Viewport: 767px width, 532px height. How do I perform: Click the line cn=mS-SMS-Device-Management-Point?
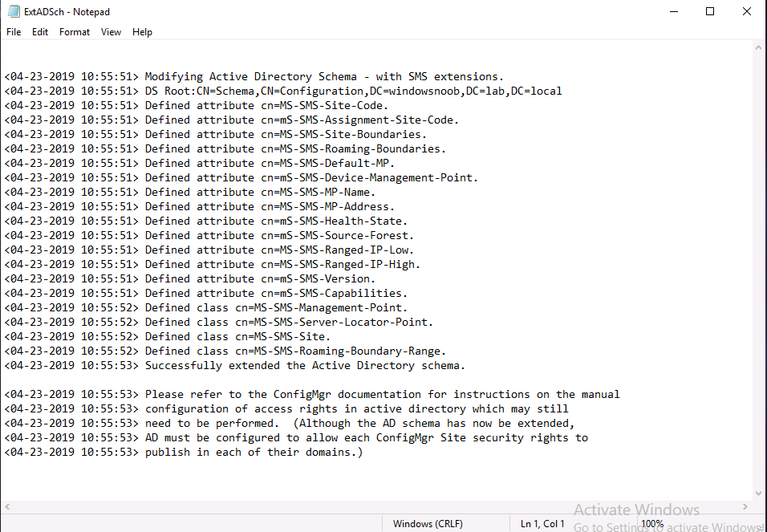(241, 177)
